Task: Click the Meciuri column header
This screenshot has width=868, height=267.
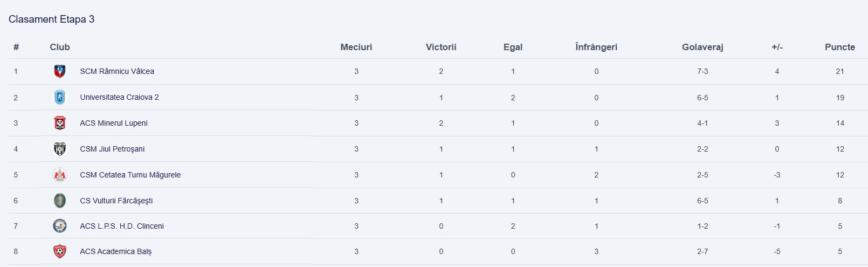Action: [x=356, y=47]
